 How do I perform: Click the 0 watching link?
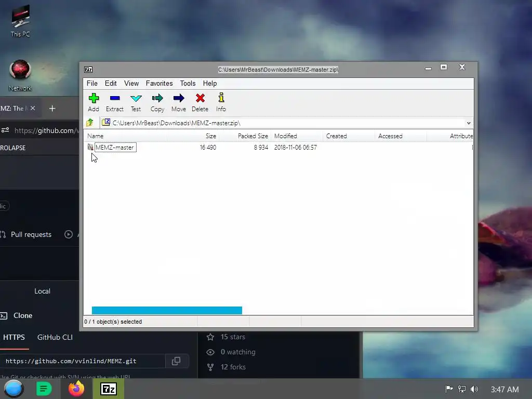point(231,352)
